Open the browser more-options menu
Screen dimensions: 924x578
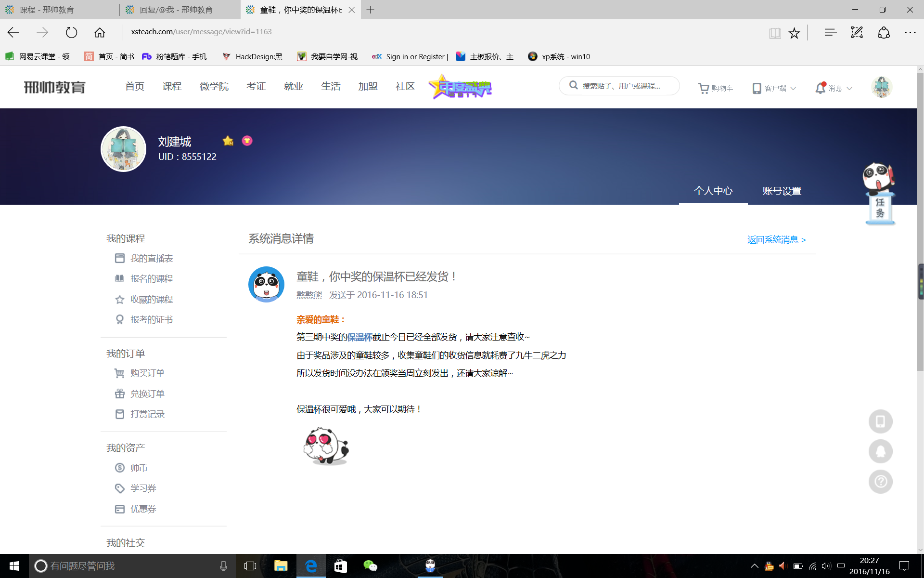point(911,32)
